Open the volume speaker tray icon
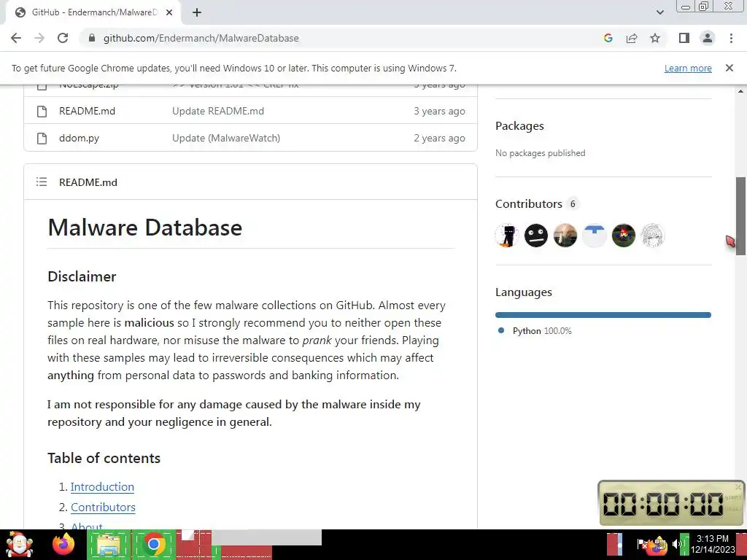Image resolution: width=747 pixels, height=560 pixels. [676, 544]
